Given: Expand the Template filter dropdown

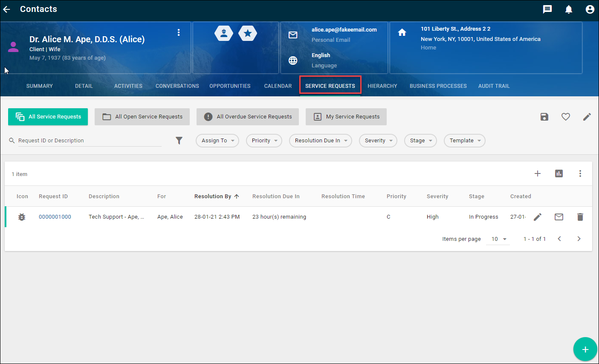Looking at the screenshot, I should (465, 141).
